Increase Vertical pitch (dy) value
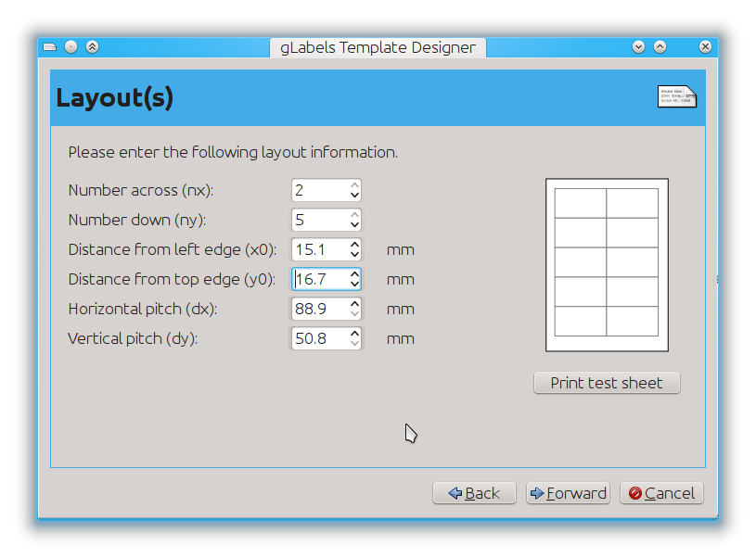Viewport: 756px width, 558px height. [x=355, y=334]
